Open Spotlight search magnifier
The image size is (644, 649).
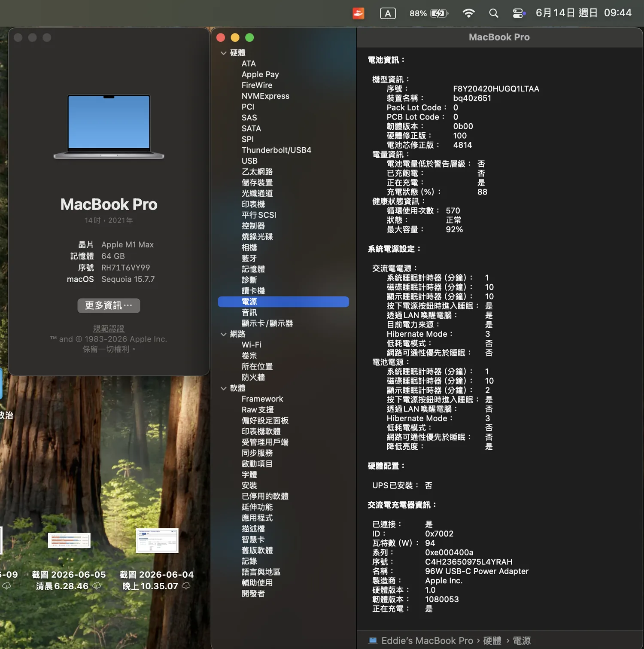click(494, 13)
